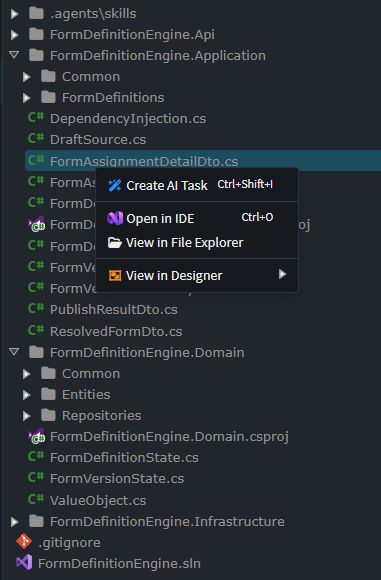
Task: Collapse the FormDefinitionEngine.Domain folder arrow
Action: pos(14,351)
